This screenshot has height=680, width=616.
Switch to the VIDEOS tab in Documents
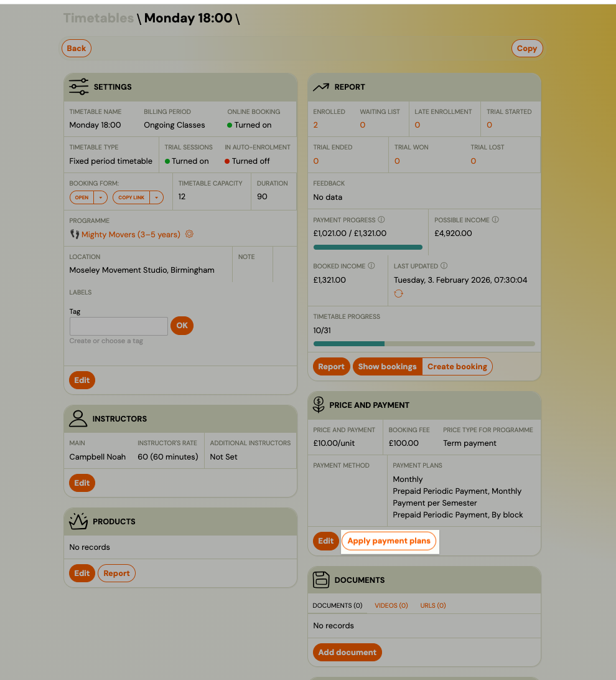point(391,605)
